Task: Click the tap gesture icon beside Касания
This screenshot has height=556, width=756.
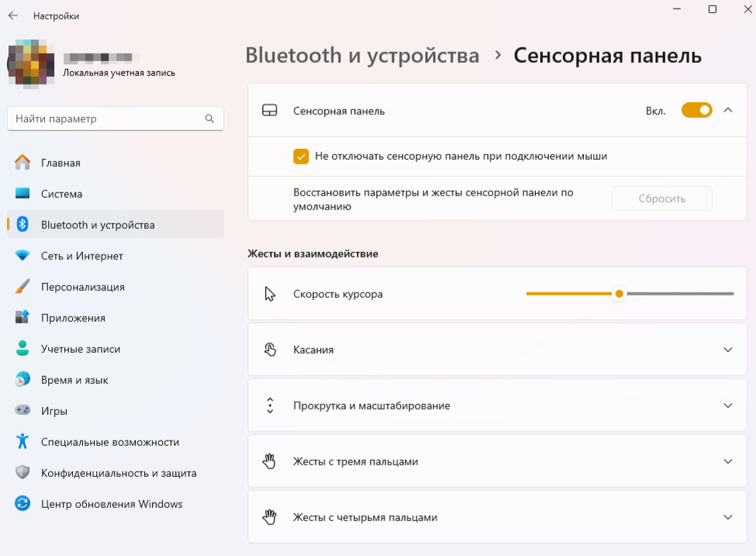Action: click(x=269, y=349)
